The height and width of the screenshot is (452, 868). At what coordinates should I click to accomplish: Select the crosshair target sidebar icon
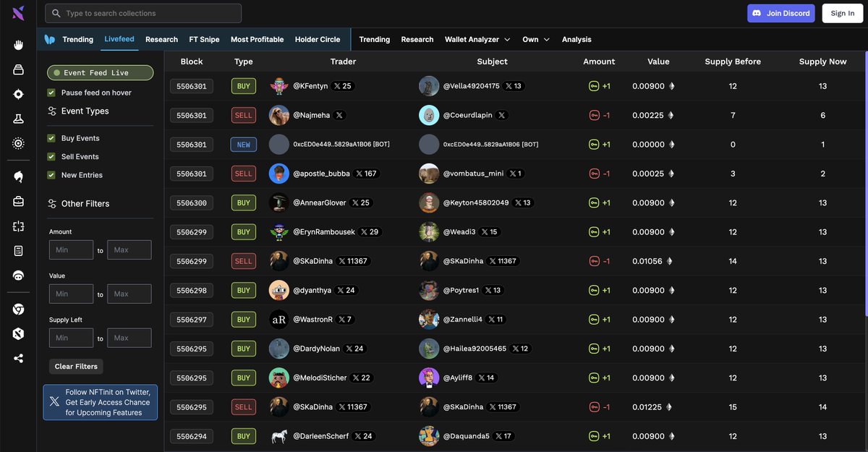tap(18, 94)
